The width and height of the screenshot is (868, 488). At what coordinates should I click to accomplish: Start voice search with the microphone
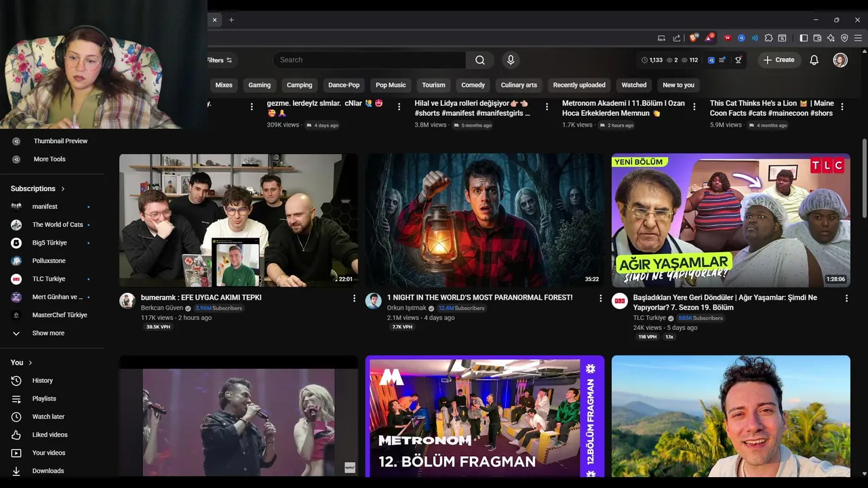[511, 60]
